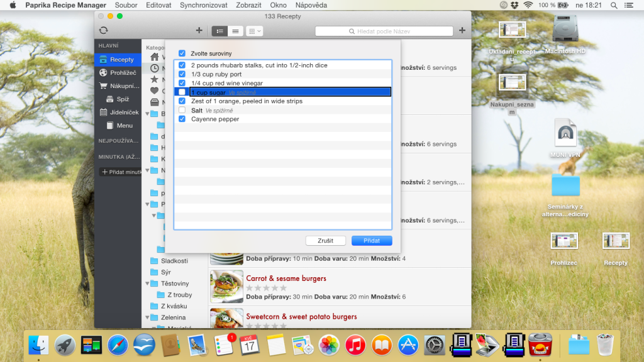Open the Synchronizovat menu
The image size is (644, 362).
[x=203, y=5]
